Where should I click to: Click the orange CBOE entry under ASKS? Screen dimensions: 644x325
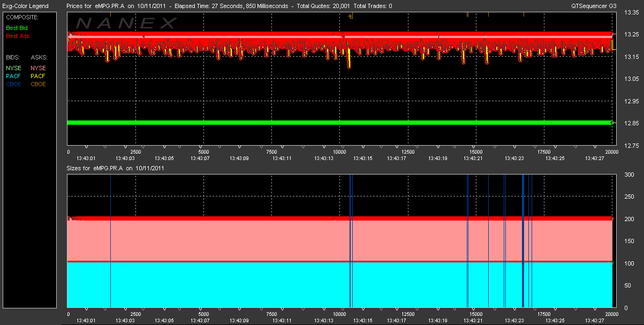(x=39, y=84)
